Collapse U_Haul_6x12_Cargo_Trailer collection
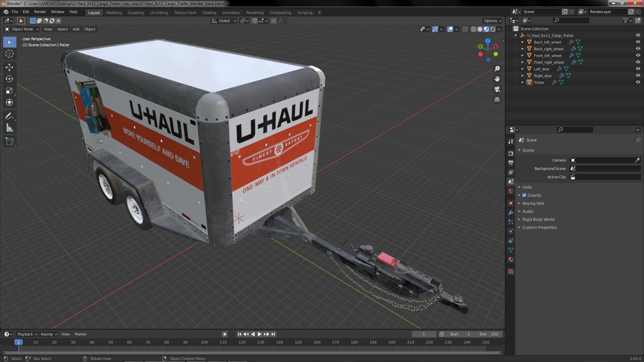The height and width of the screenshot is (362, 644). click(516, 36)
